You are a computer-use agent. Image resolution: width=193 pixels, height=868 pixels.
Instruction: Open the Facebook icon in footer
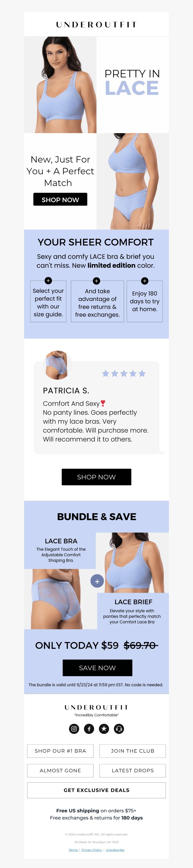pyautogui.click(x=89, y=729)
